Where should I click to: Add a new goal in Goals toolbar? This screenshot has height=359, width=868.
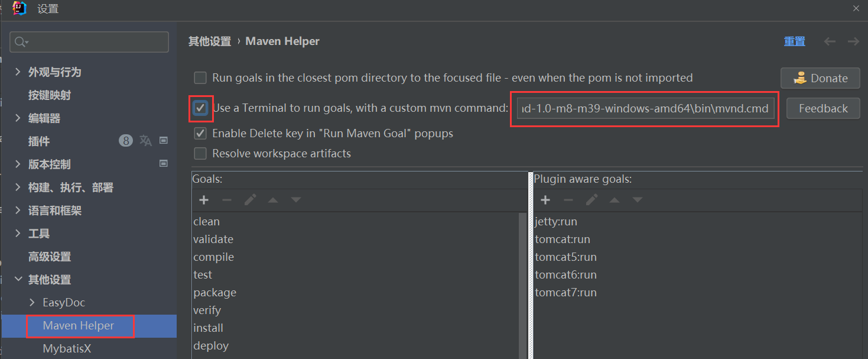204,200
